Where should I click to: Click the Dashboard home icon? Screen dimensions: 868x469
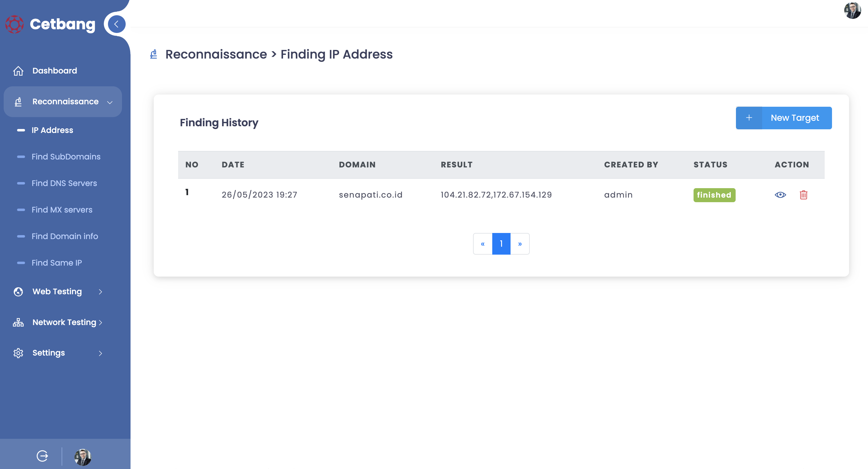[x=18, y=70]
